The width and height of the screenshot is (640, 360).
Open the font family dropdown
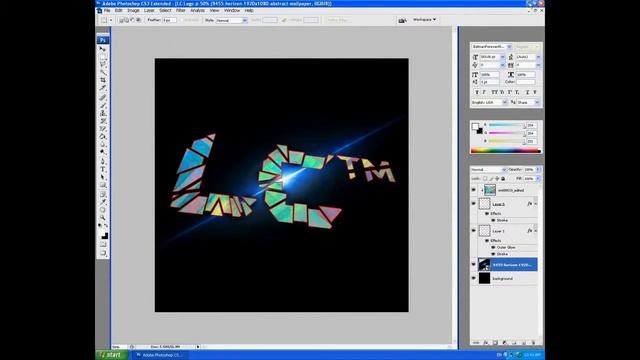509,47
